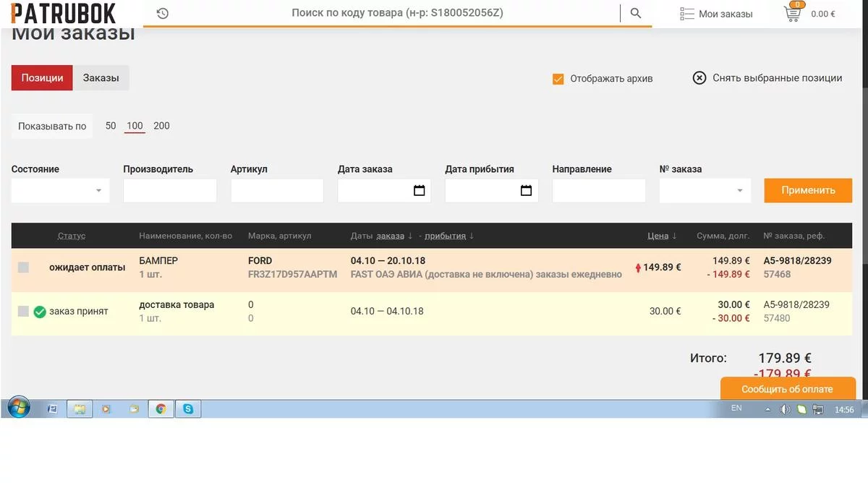Open search history clock icon
Viewport: 868px width, 488px height.
click(163, 13)
